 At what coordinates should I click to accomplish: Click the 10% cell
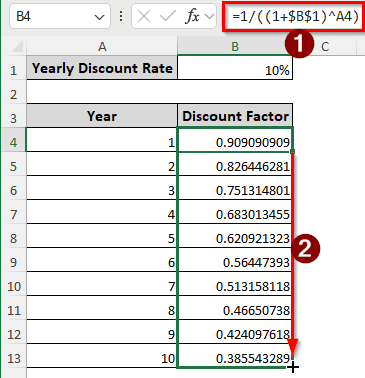[235, 68]
